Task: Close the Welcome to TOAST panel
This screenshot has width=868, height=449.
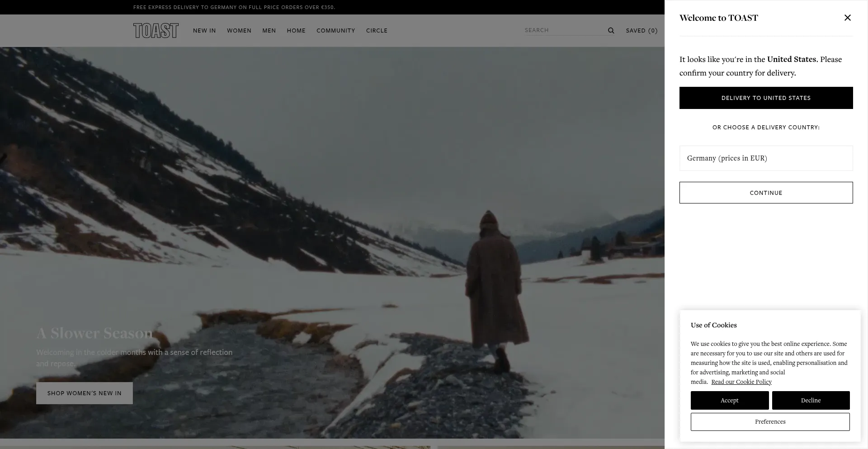Action: point(847,18)
